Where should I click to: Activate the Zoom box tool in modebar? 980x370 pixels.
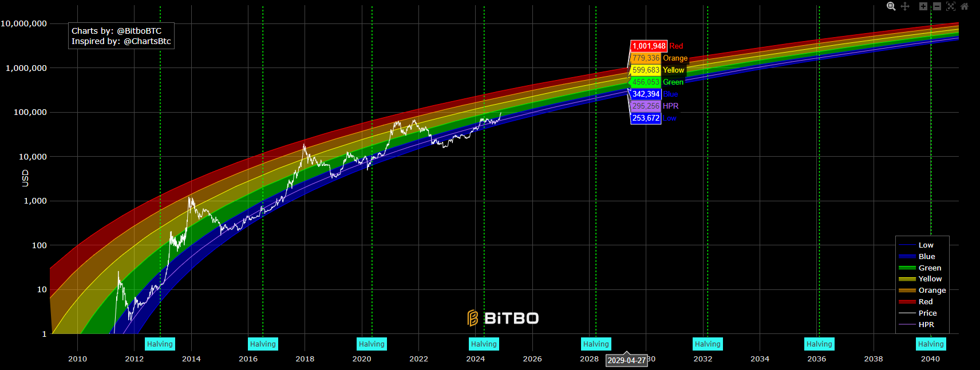click(x=891, y=6)
